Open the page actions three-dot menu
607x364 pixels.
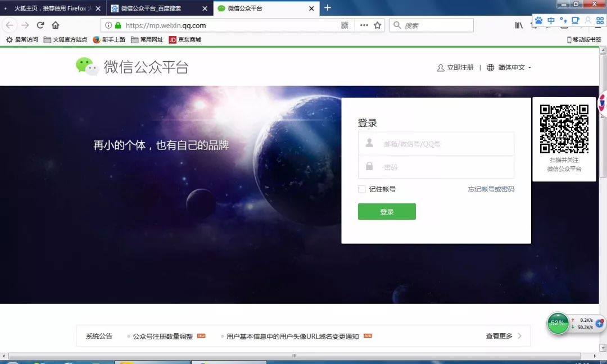coord(364,25)
